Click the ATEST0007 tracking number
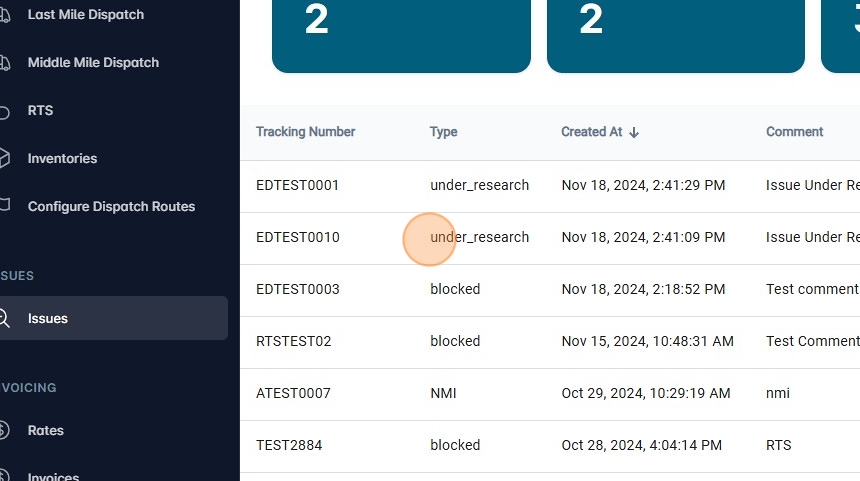 tap(293, 393)
